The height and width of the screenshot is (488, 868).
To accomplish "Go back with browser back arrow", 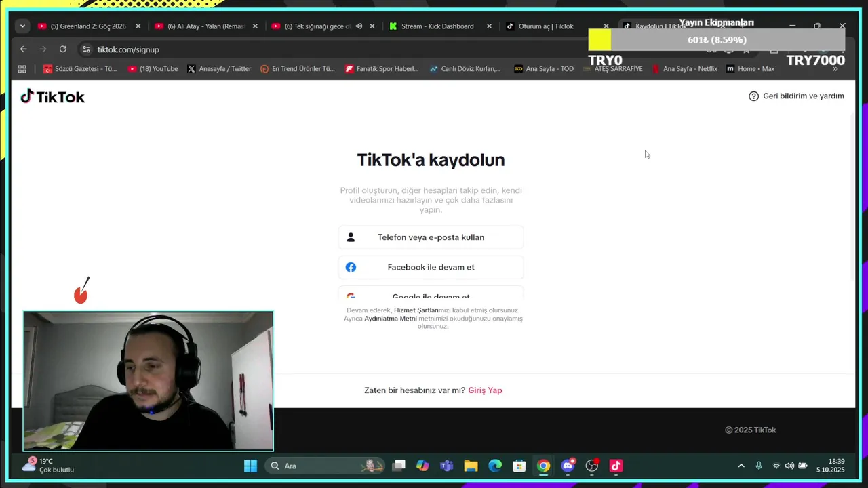I will 23,49.
